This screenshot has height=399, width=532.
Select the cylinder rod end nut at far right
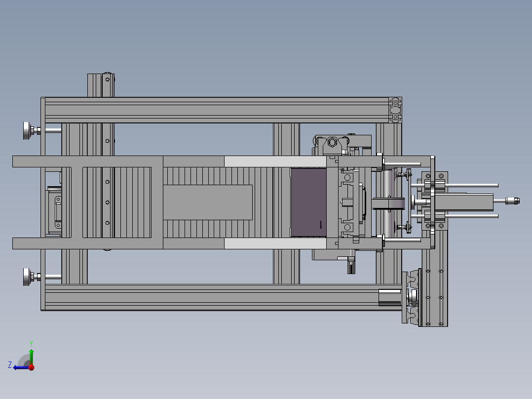[x=513, y=200]
